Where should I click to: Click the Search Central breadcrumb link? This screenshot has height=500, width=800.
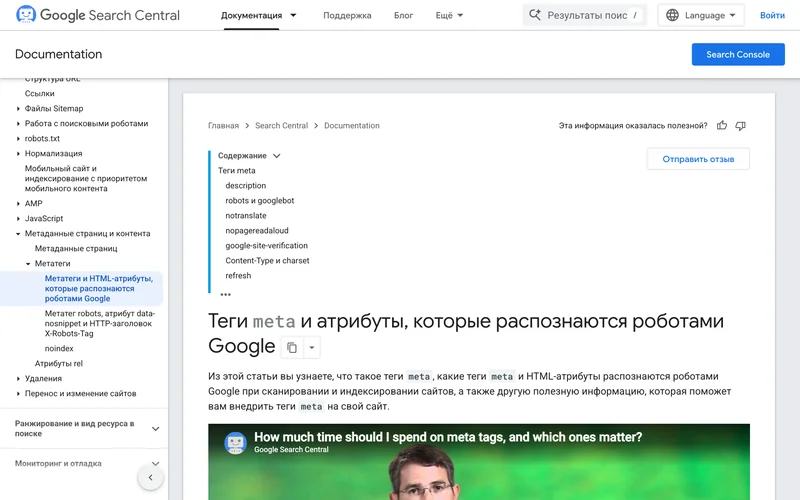click(x=282, y=126)
